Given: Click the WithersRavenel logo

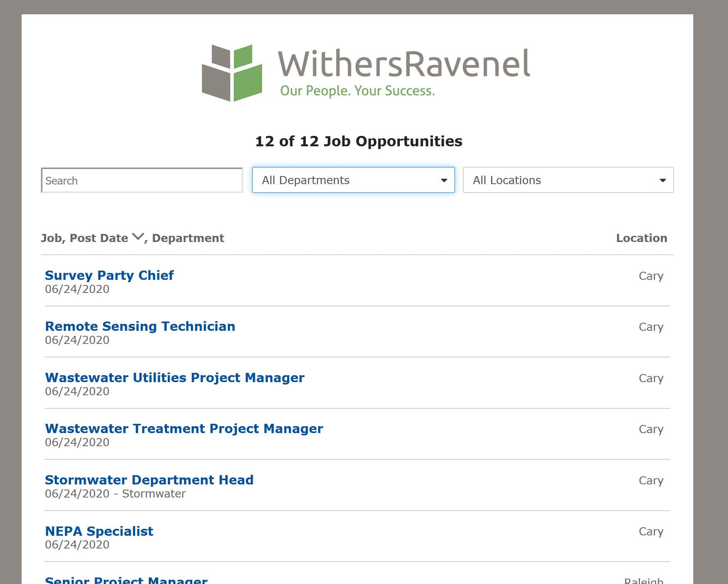Looking at the screenshot, I should click(366, 73).
